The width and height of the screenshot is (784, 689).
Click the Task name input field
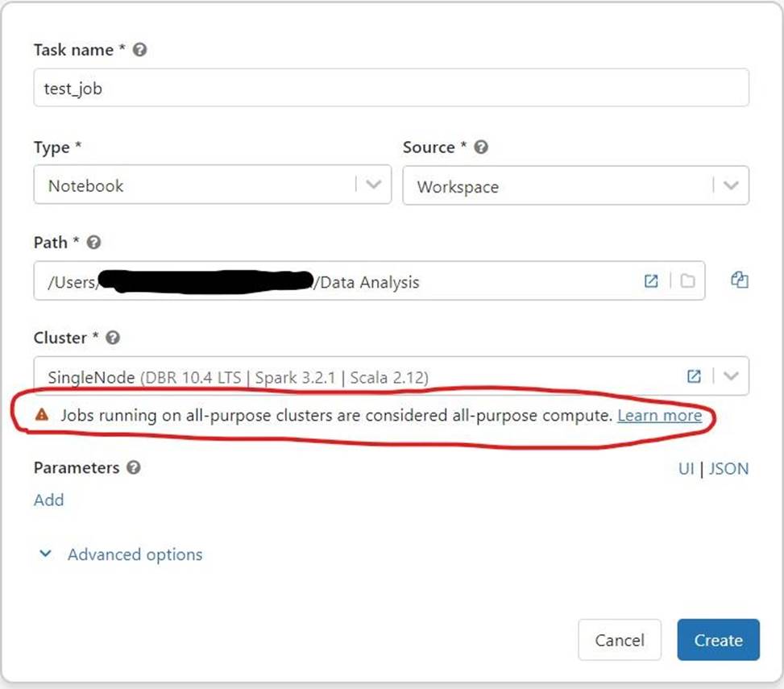(x=391, y=89)
